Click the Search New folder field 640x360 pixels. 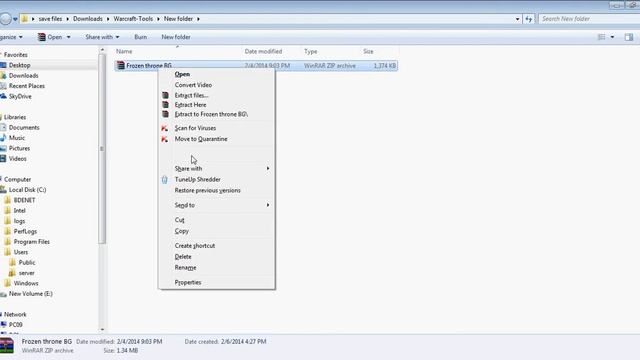[x=589, y=19]
